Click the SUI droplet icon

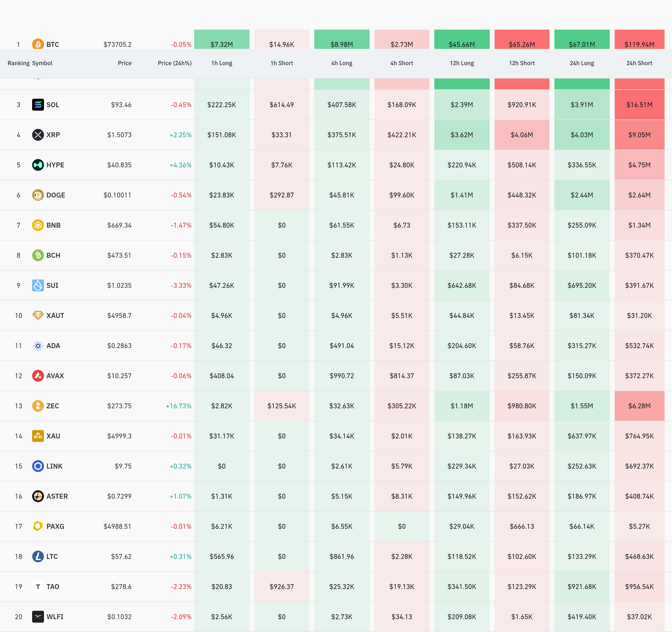(38, 285)
